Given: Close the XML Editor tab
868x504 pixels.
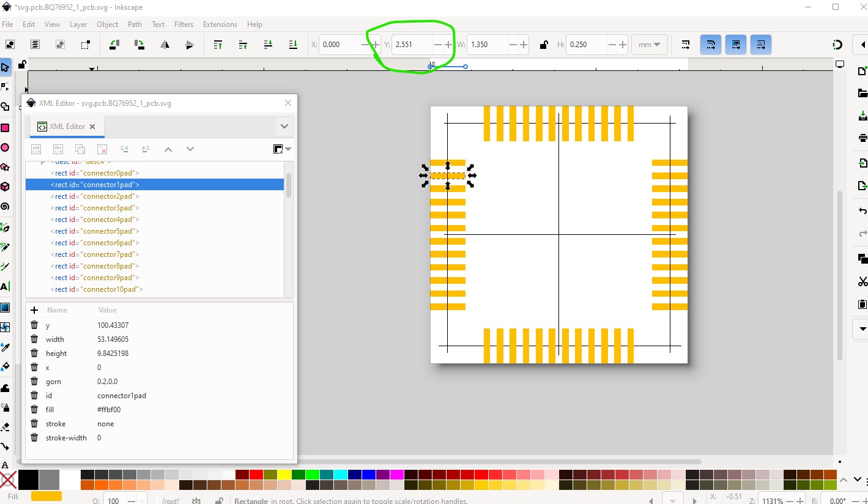Looking at the screenshot, I should [92, 127].
